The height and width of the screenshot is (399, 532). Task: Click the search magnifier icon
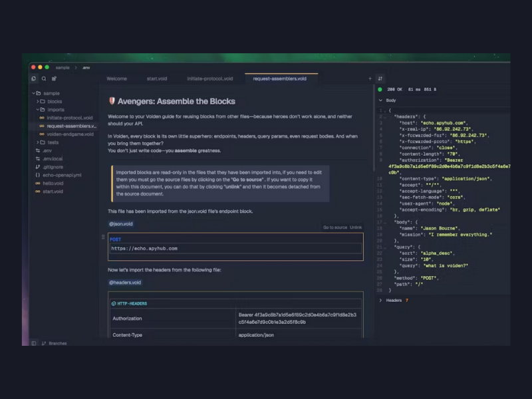point(44,78)
